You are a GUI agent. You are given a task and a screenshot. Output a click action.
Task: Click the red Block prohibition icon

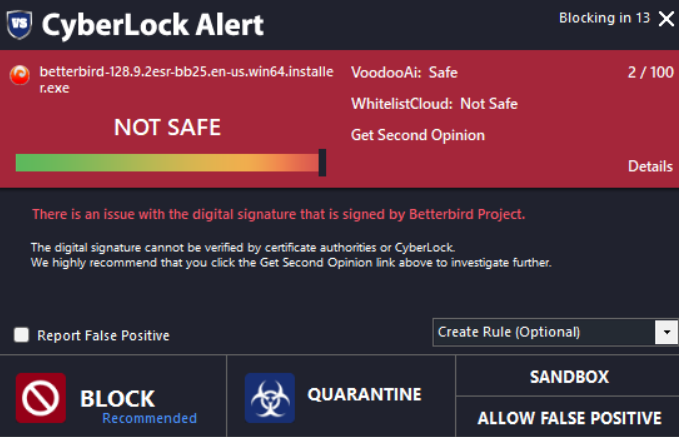pyautogui.click(x=41, y=398)
